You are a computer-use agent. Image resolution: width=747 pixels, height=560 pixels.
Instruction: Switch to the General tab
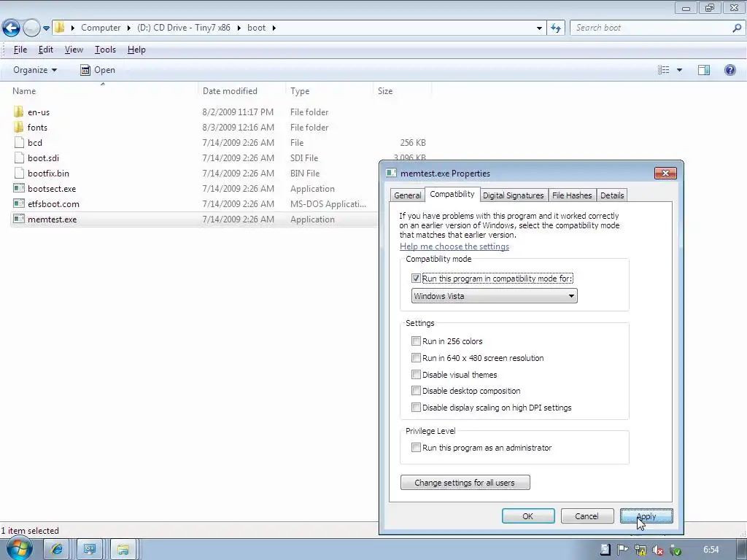[x=407, y=195]
